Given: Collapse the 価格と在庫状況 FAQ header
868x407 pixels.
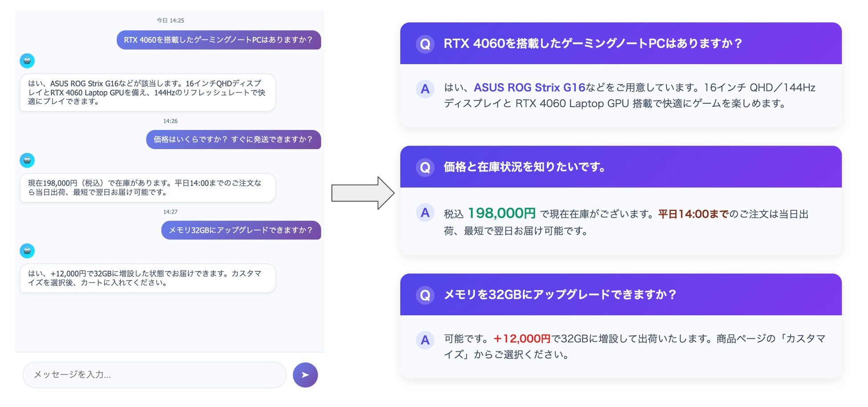Looking at the screenshot, I should (621, 167).
